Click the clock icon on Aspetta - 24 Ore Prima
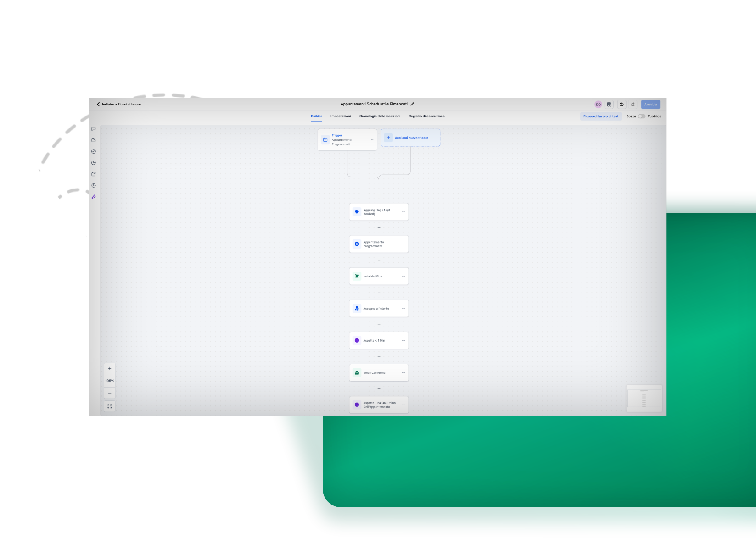The image size is (756, 538). pos(357,405)
